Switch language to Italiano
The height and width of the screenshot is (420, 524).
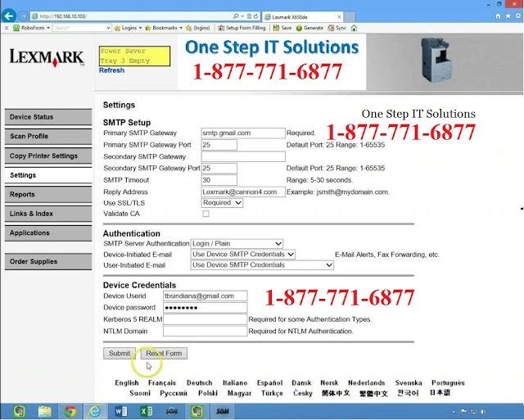click(235, 383)
